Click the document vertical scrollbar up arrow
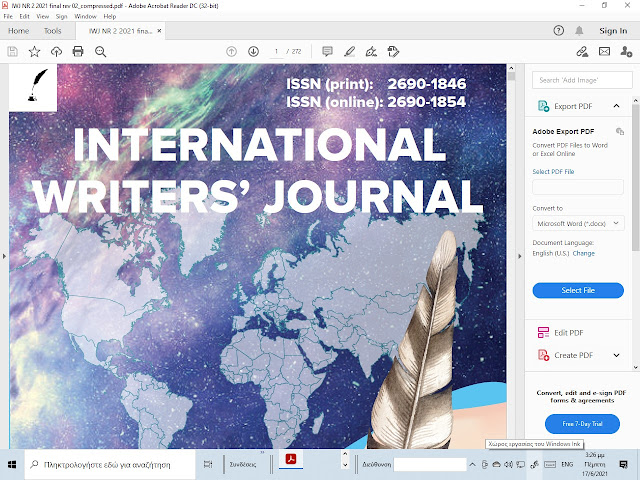Viewport: 640px width, 480px height. click(511, 68)
